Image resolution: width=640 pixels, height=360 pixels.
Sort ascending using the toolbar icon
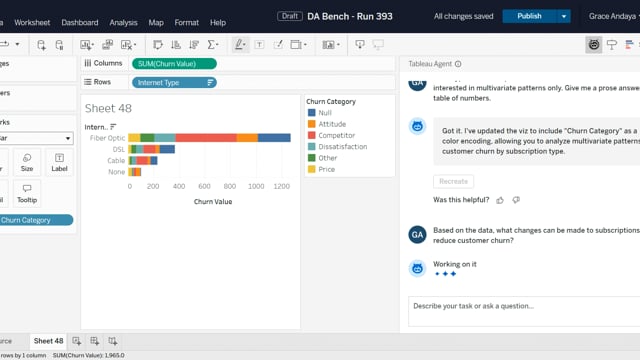[176, 45]
